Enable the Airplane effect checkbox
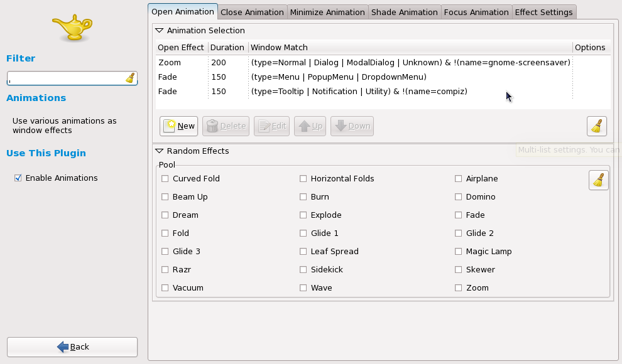 click(x=459, y=179)
